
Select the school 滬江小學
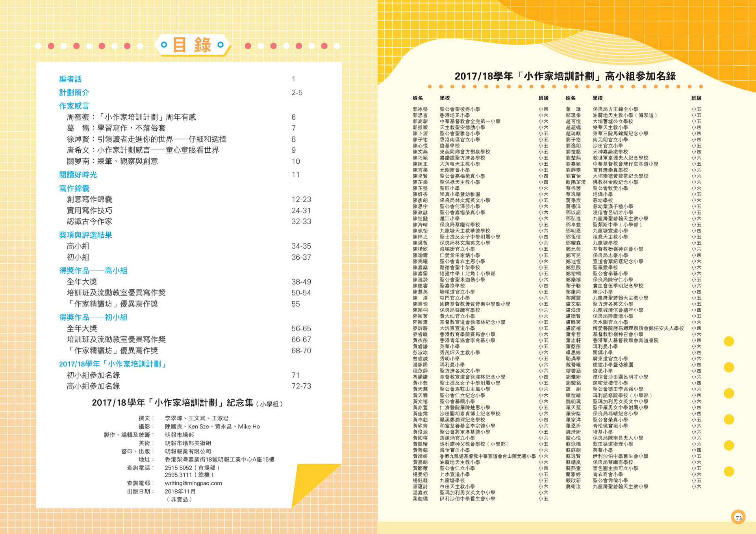point(450,218)
